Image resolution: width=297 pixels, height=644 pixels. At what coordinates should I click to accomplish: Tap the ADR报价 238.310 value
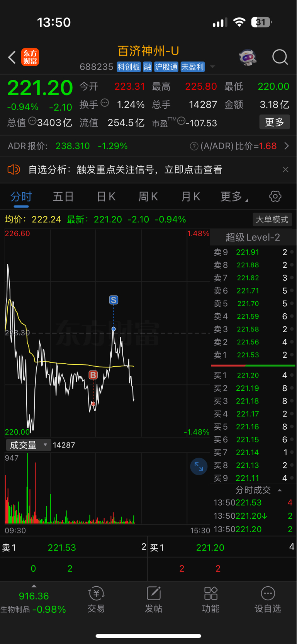(73, 146)
